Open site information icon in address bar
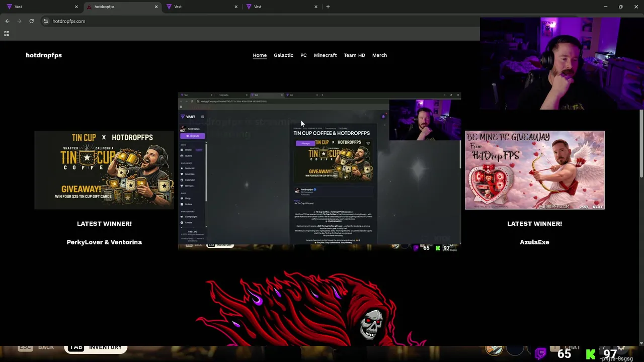Viewport: 644px width, 362px height. 46,21
